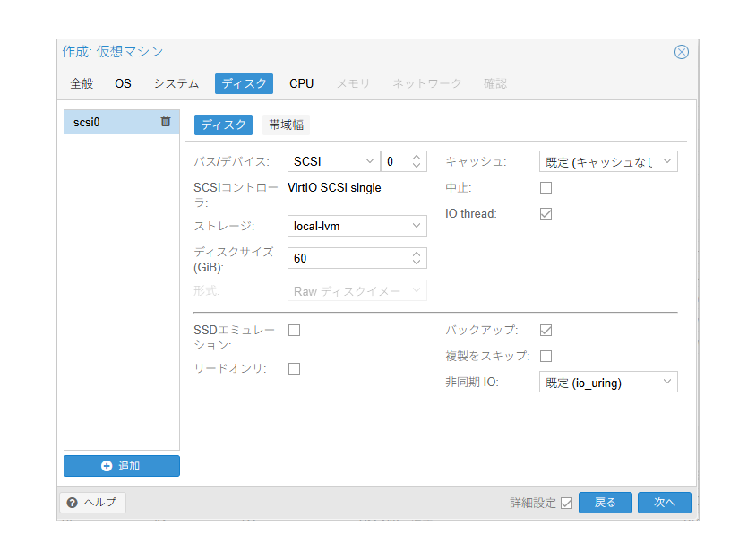Close the Create Virtual Machine dialog

pyautogui.click(x=682, y=52)
